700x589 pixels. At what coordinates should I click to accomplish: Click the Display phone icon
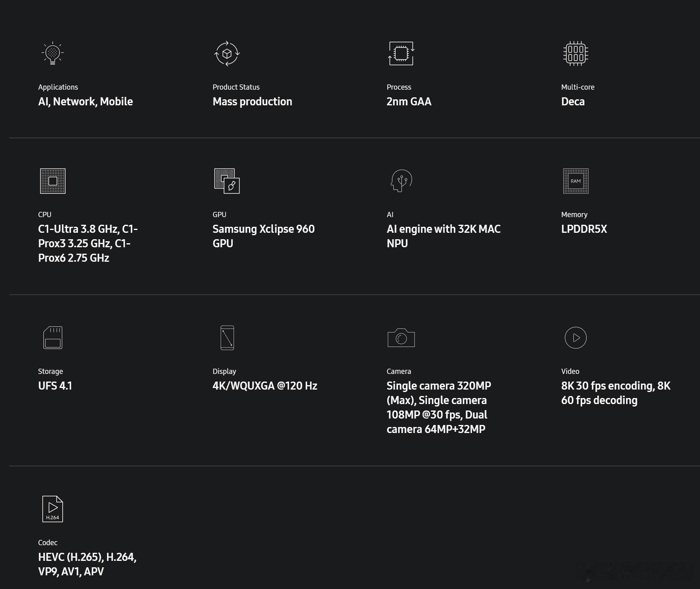227,338
